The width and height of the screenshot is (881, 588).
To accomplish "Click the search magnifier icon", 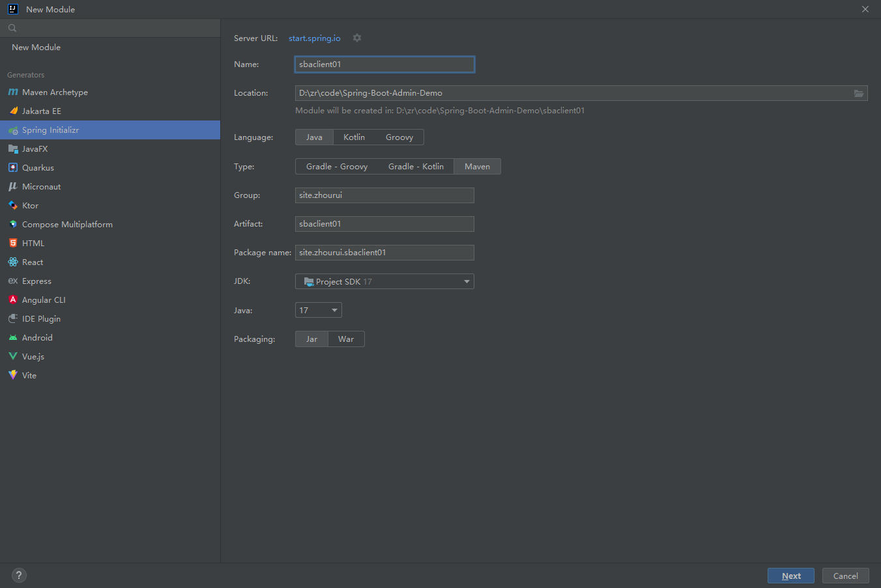I will 12,28.
